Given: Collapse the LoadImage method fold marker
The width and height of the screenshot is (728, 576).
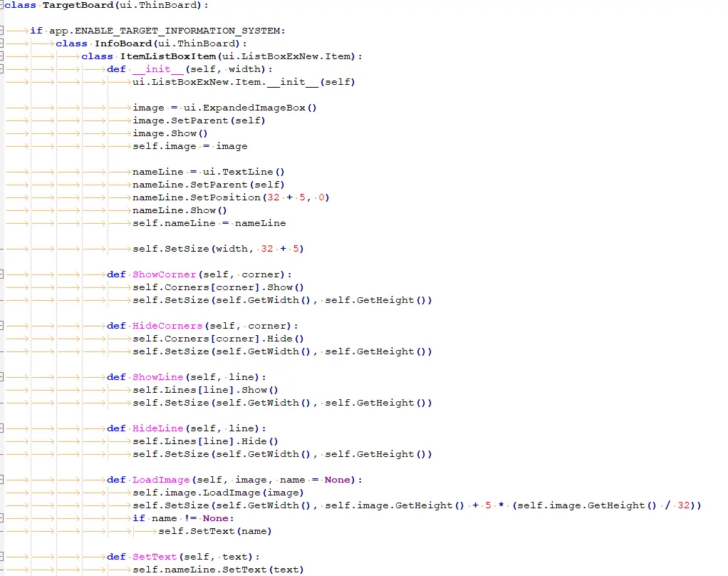Looking at the screenshot, I should point(2,479).
